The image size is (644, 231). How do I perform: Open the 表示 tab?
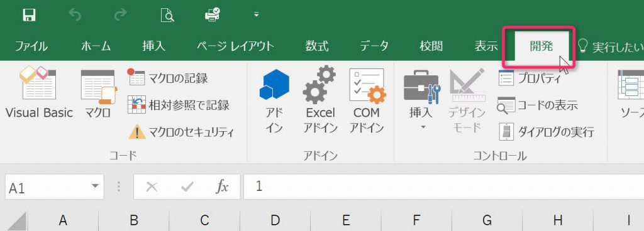[486, 46]
